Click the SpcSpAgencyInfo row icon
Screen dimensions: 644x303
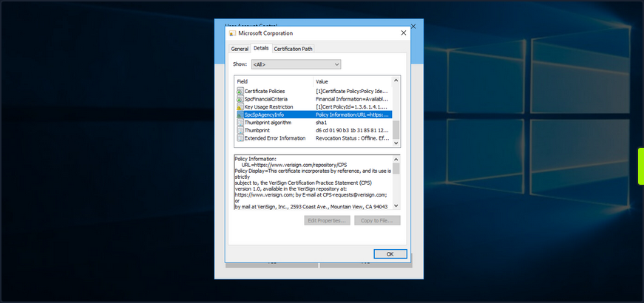(x=240, y=115)
